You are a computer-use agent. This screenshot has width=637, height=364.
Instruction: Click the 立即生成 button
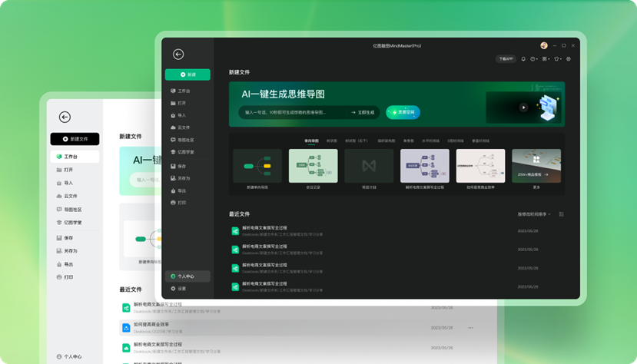pos(363,112)
